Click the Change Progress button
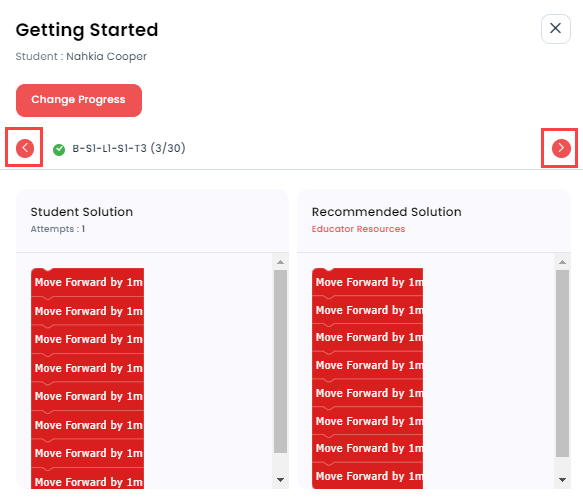 pyautogui.click(x=79, y=100)
